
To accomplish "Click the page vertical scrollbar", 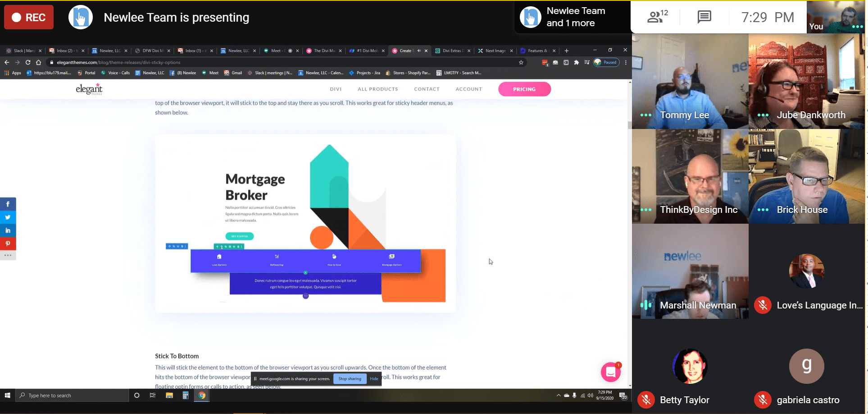I will pyautogui.click(x=630, y=125).
